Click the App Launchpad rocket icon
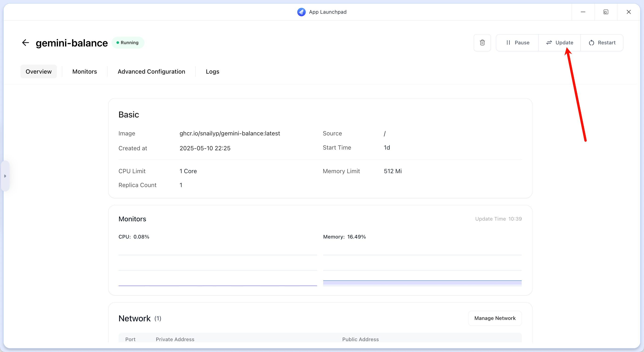This screenshot has width=644, height=352. [x=301, y=12]
